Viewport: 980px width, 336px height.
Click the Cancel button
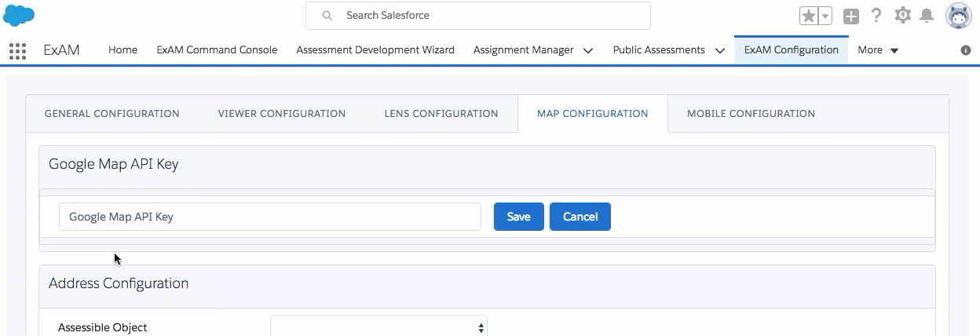580,217
